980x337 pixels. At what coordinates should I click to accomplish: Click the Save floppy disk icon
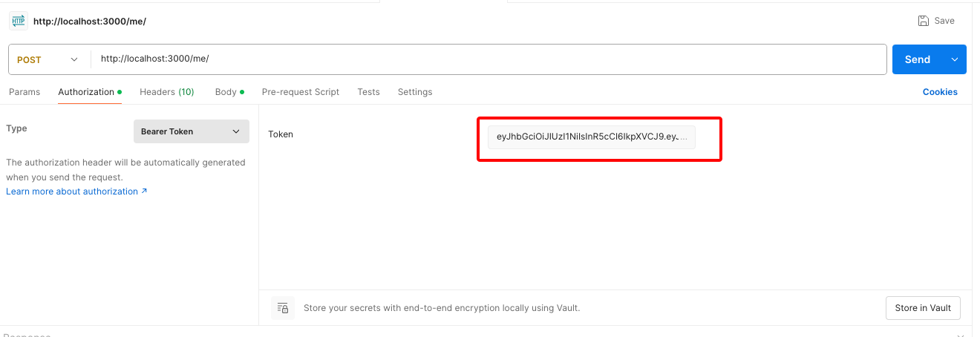coord(924,21)
